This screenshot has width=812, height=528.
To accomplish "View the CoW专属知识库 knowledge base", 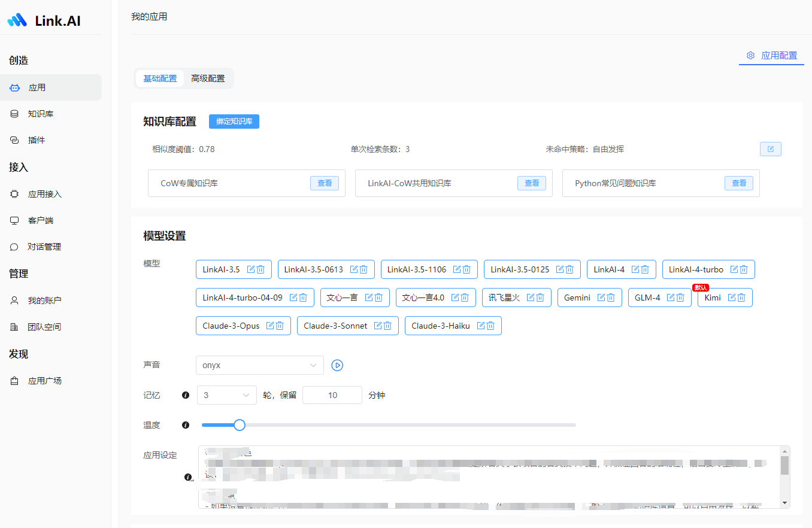I will [325, 183].
